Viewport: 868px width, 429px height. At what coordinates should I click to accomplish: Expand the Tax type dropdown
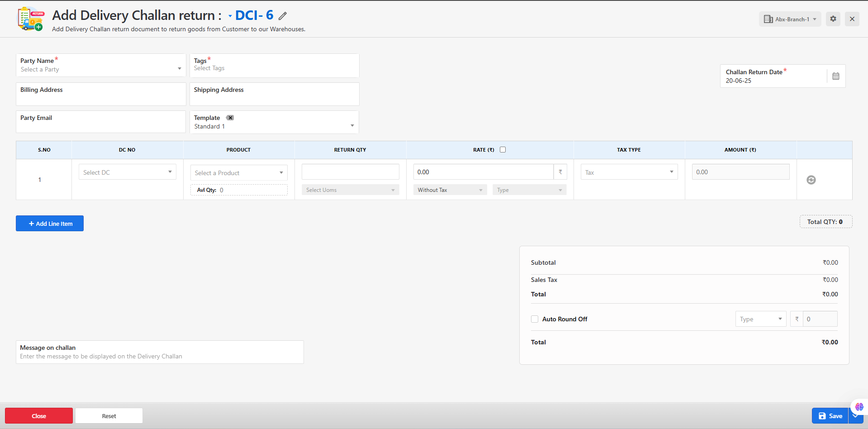629,172
